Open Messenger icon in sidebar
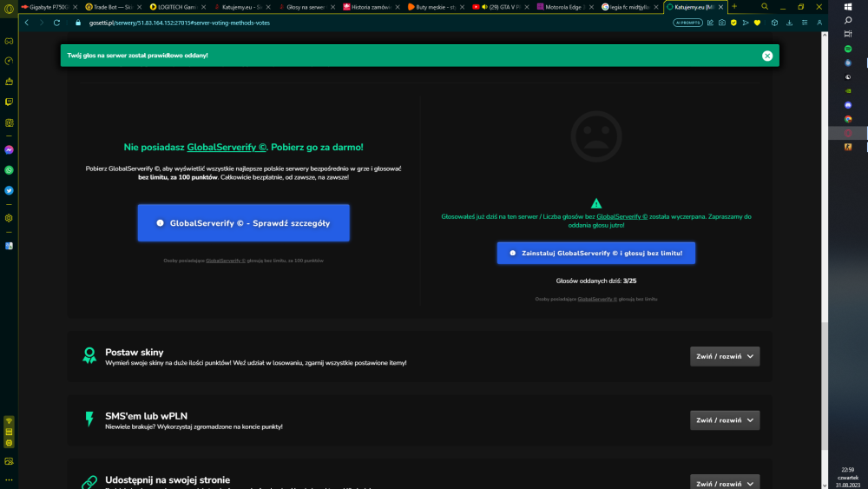This screenshot has height=489, width=868. [x=9, y=150]
